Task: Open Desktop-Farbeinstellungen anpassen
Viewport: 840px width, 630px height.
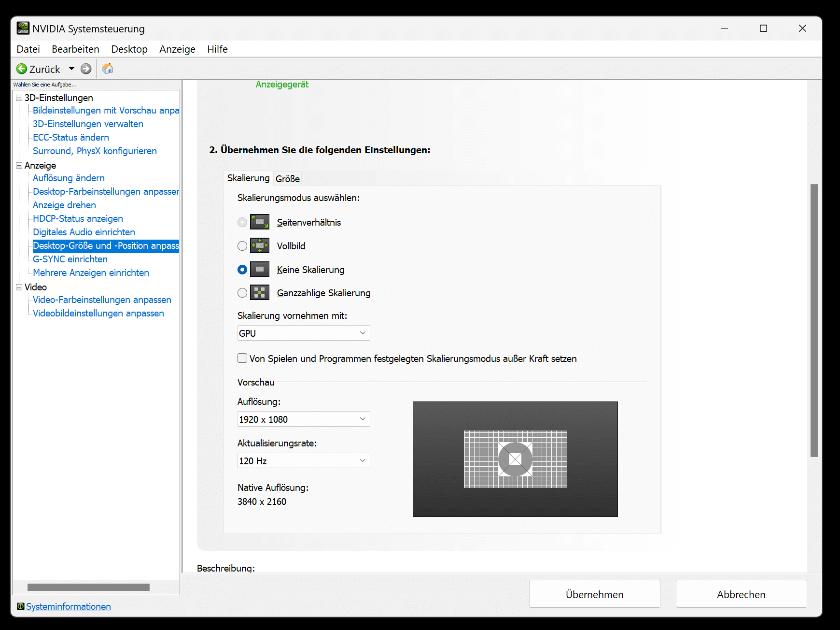Action: coord(106,191)
